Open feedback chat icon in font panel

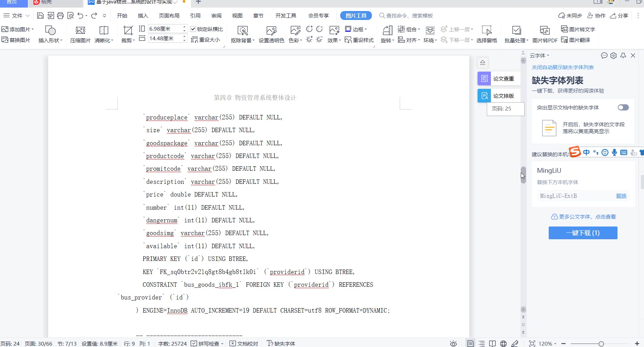pos(604,55)
